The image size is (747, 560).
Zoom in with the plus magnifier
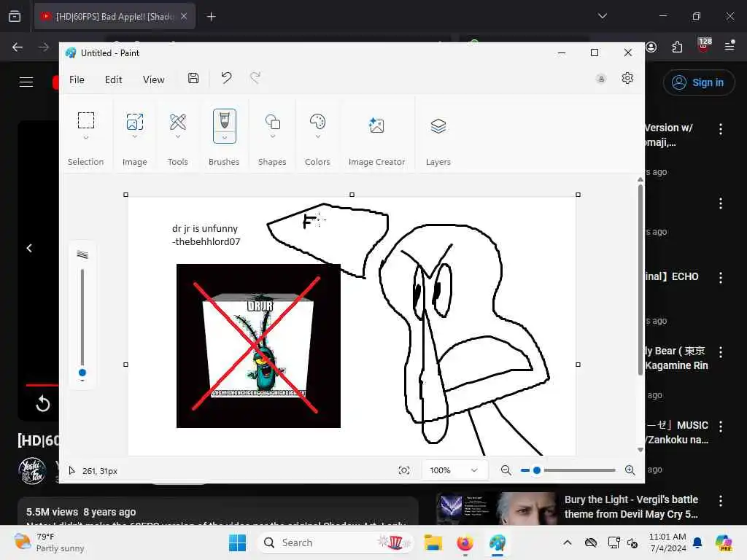pos(630,470)
